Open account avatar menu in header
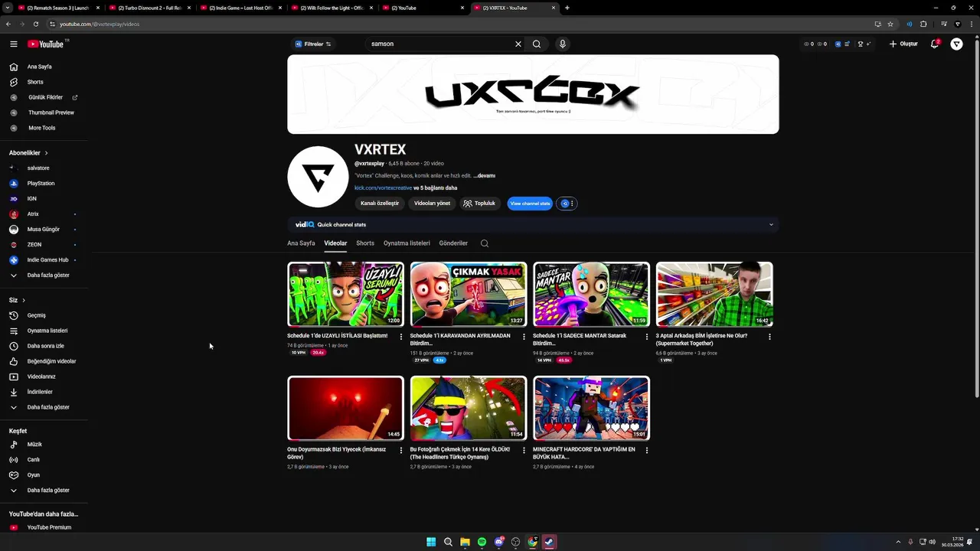 click(x=957, y=44)
